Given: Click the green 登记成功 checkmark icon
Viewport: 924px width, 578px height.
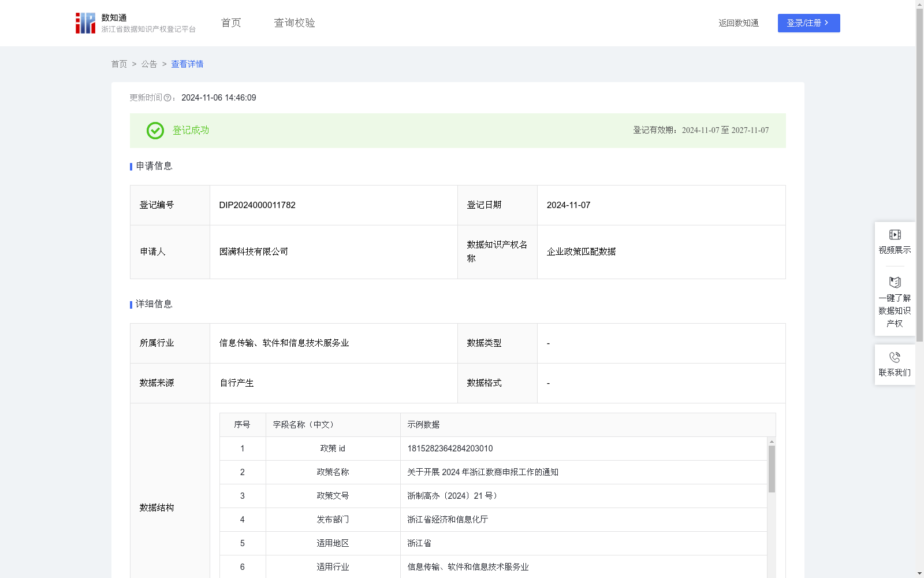Looking at the screenshot, I should point(155,131).
